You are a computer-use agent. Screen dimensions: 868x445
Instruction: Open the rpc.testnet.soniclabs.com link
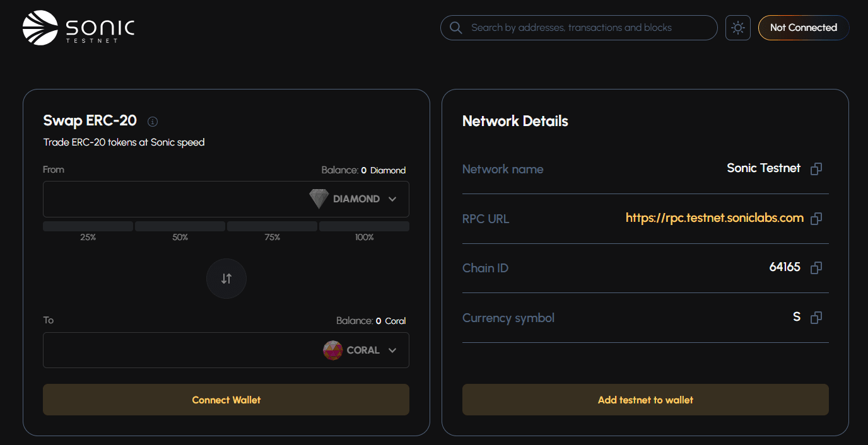pyautogui.click(x=714, y=218)
